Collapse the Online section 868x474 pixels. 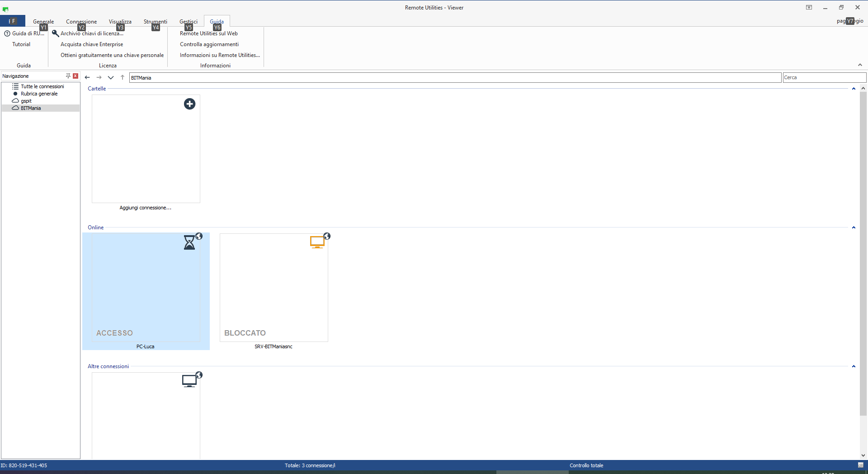(854, 228)
